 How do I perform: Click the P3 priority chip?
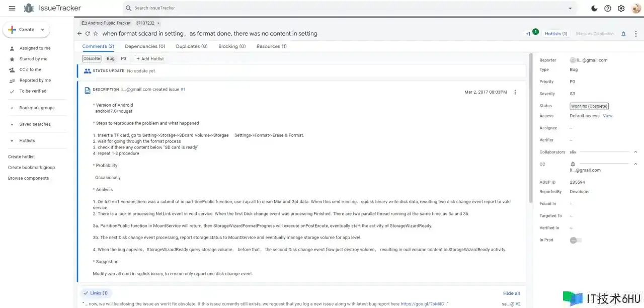123,59
